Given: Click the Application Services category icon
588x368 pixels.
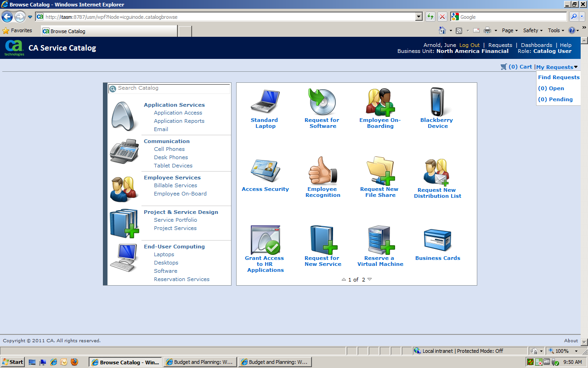Looking at the screenshot, I should (x=124, y=116).
